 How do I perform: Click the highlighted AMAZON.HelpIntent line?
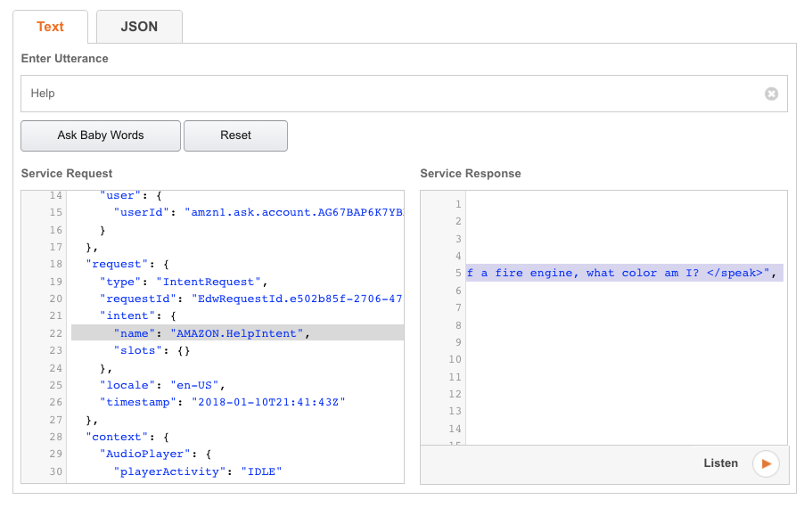[238, 333]
